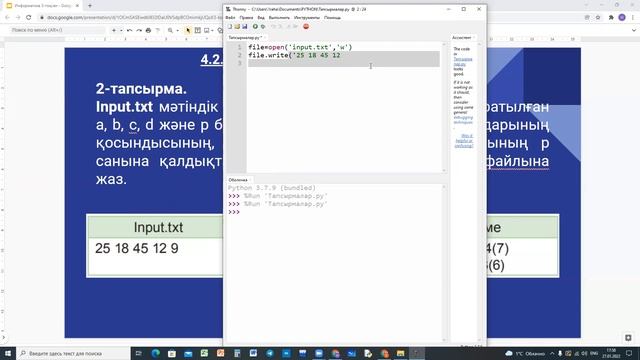The image size is (640, 360).
Task: Create a new file in Thonny toolbar
Action: coord(230,27)
